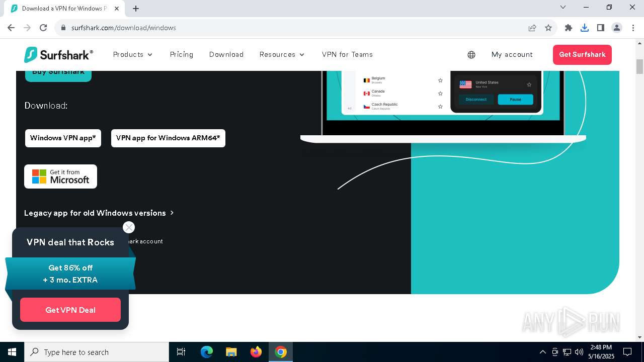Favorite Czech Republic with its star
This screenshot has width=644, height=362.
(440, 107)
